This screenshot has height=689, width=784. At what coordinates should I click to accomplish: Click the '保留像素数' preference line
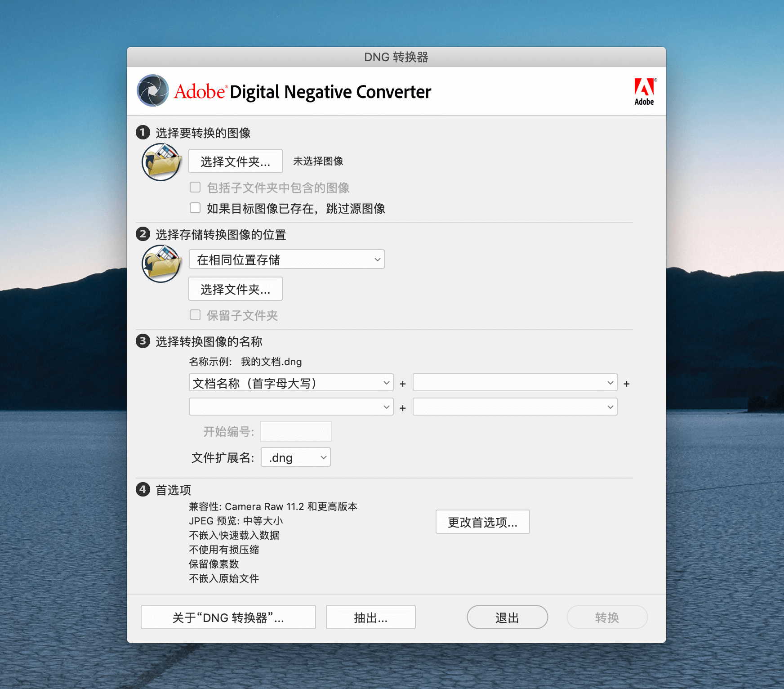(x=214, y=564)
